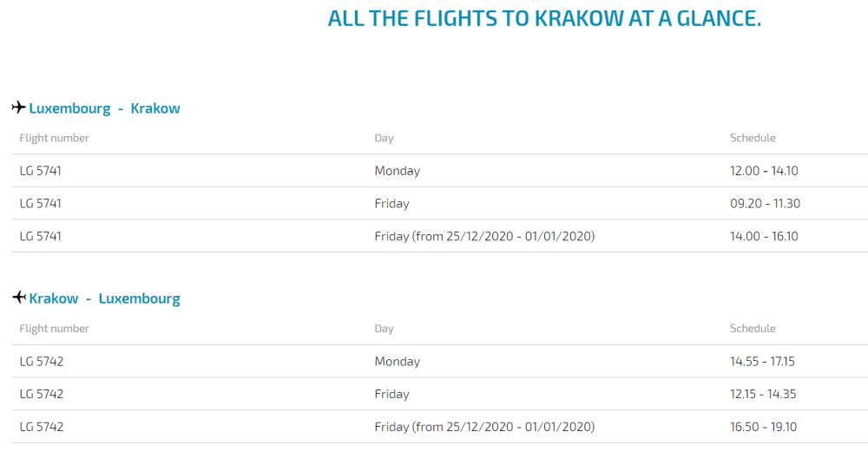Click the Friday (from 25/12/2020) LG 5742 day cell
The height and width of the screenshot is (458, 868).
tap(484, 427)
